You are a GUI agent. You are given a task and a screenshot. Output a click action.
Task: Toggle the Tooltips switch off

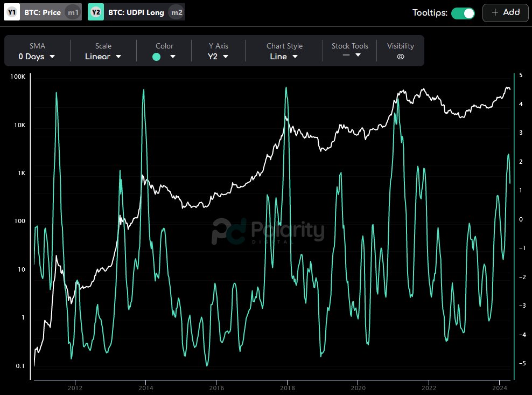click(462, 12)
